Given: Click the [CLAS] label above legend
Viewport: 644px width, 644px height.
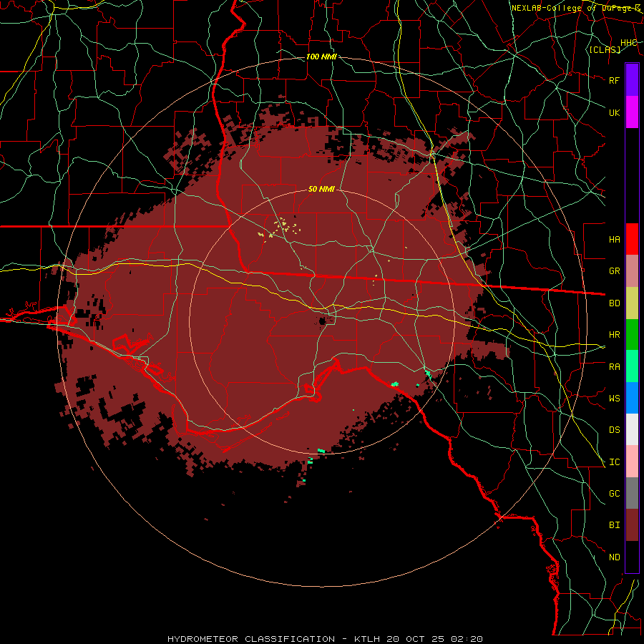Looking at the screenshot, I should pos(605,50).
